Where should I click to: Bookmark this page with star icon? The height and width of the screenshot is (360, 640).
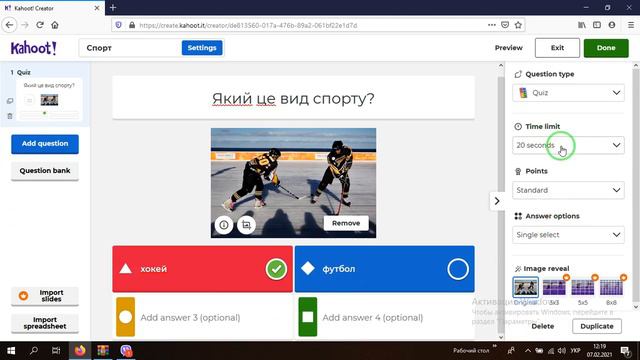pos(518,25)
